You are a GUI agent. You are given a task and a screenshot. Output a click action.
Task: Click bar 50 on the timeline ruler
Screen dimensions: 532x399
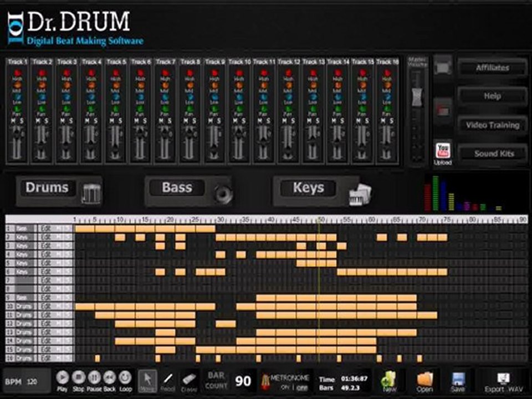click(321, 220)
